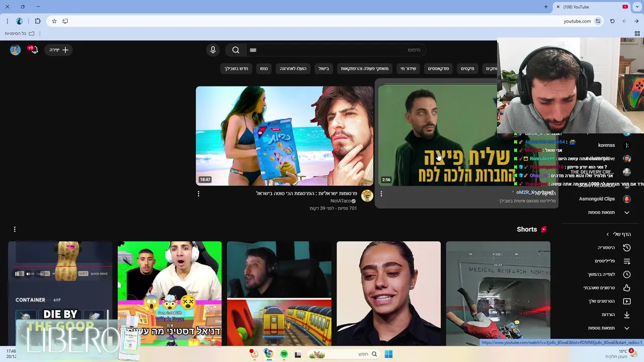This screenshot has width=644, height=362.
Task: Select the 'הועלו לאחרונה' filter chip
Action: (293, 68)
